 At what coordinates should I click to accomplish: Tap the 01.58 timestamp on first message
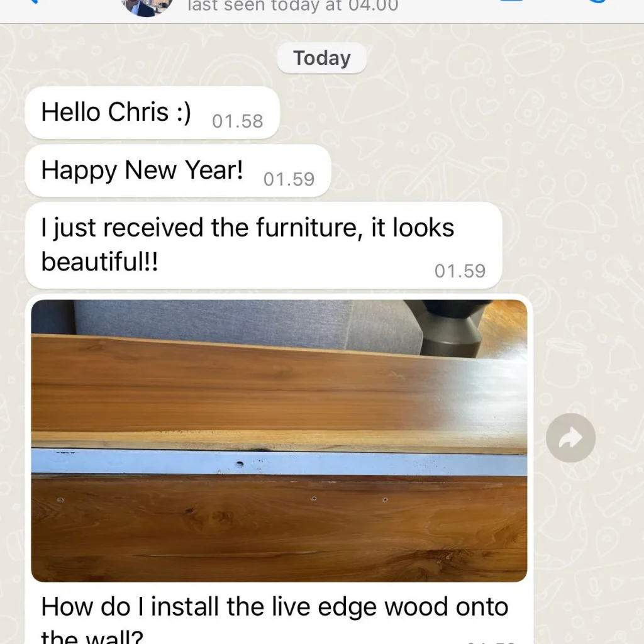(x=237, y=121)
